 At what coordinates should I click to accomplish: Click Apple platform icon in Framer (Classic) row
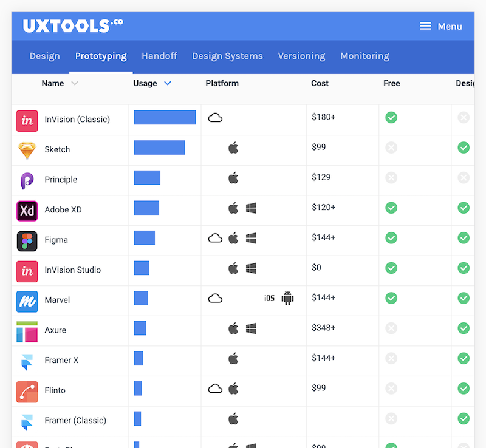233,419
